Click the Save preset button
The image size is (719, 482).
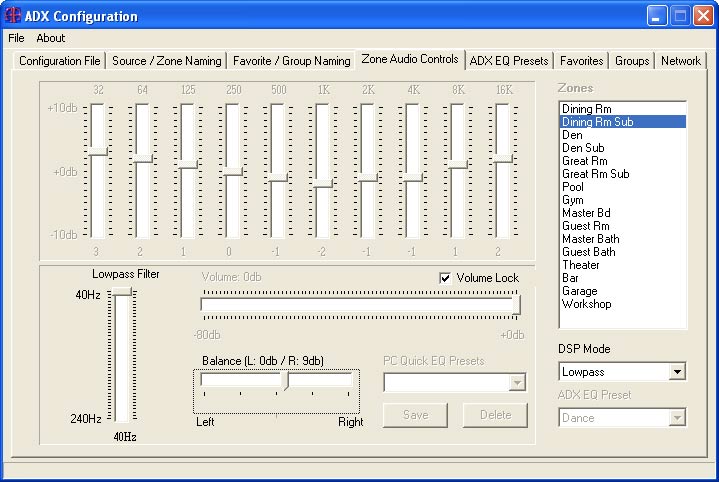click(415, 415)
